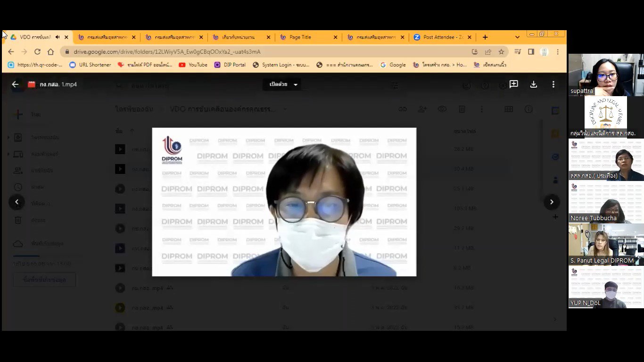Open the media control icon in Chrome toolbar

coord(518,52)
